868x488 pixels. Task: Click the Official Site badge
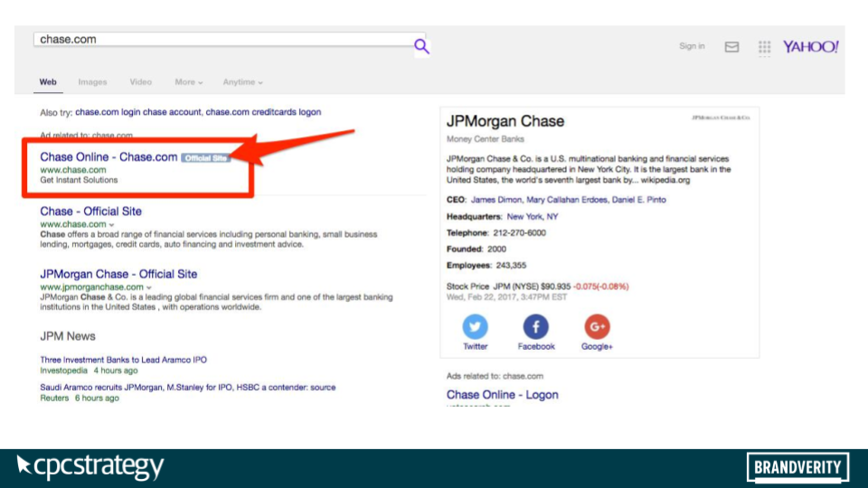205,158
